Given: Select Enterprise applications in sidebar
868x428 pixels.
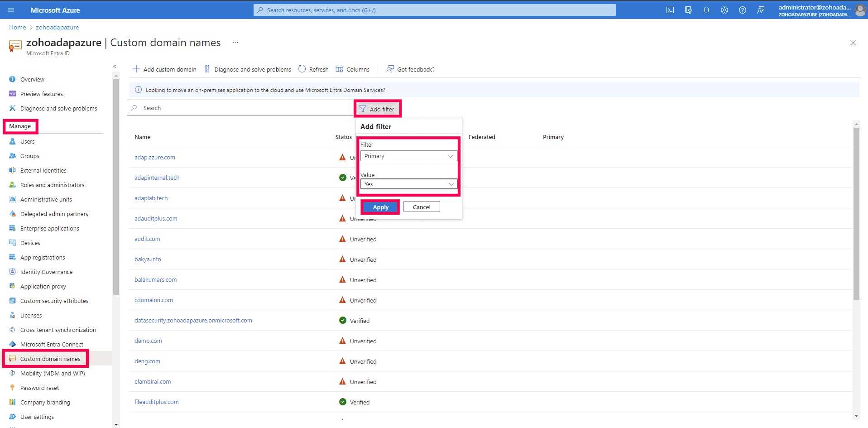Looking at the screenshot, I should [x=49, y=229].
